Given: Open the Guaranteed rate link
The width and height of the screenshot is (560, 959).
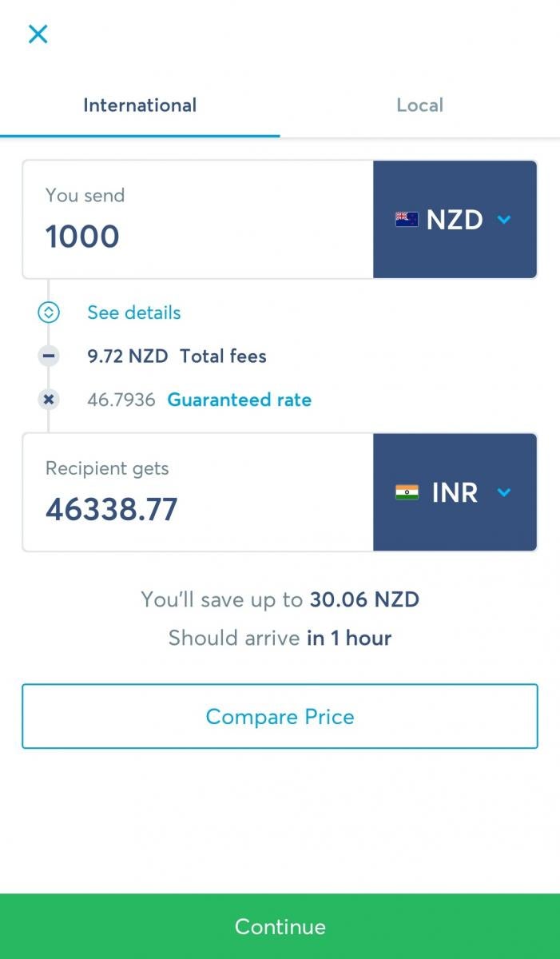Looking at the screenshot, I should pos(239,400).
